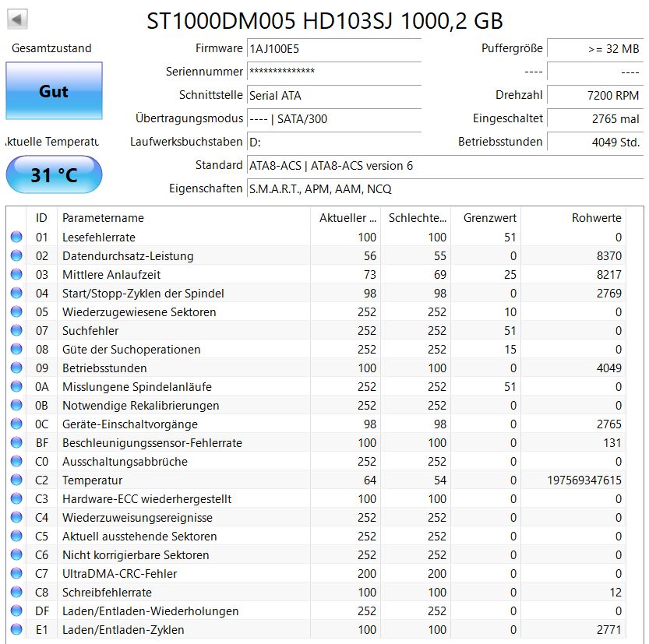This screenshot has width=649, height=644.
Task: Click status icon for Aktuell ausstehende Sektoren
Action: [16, 536]
